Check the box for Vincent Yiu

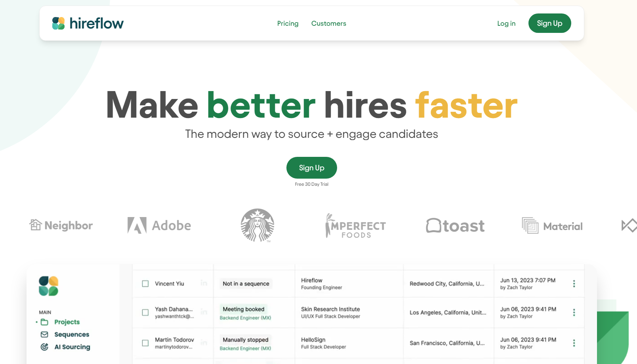145,284
